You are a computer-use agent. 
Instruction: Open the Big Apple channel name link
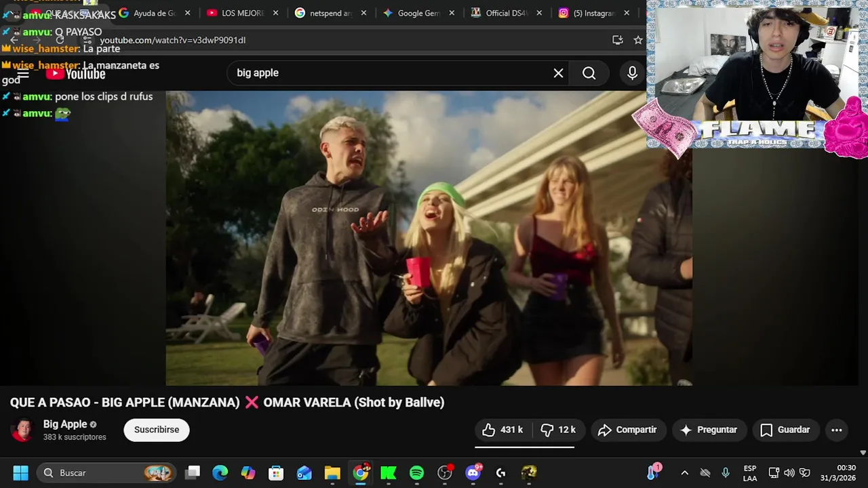(x=65, y=424)
